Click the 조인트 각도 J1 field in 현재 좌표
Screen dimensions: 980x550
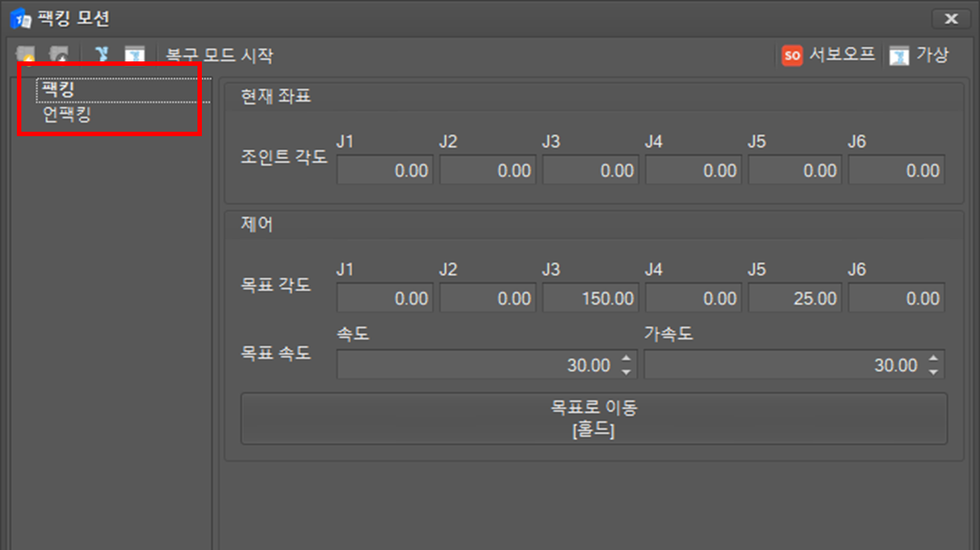point(385,171)
